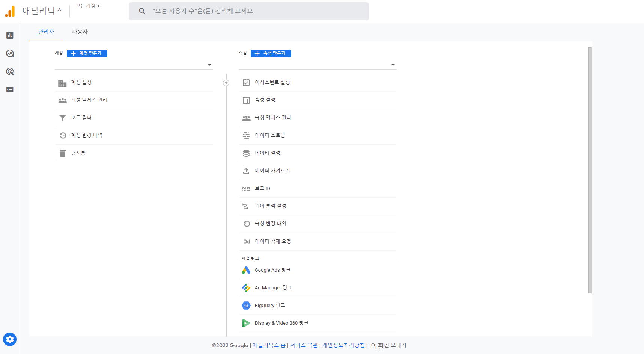This screenshot has height=354, width=644.
Task: Open Display & Video 360 링크 item
Action: 318,323
